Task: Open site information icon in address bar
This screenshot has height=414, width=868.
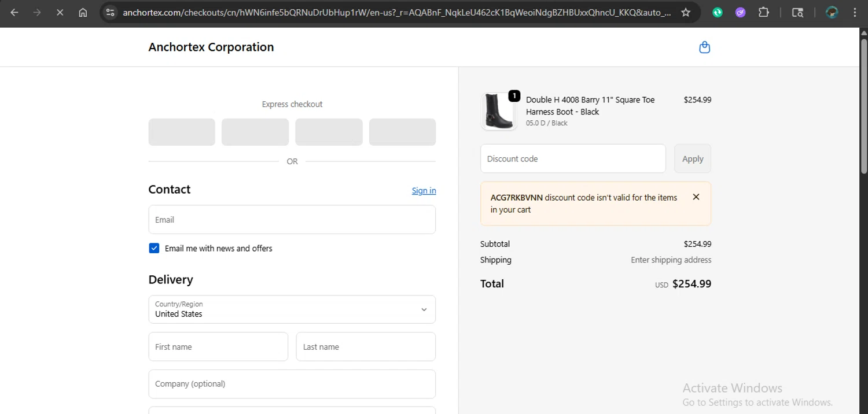Action: (x=111, y=12)
